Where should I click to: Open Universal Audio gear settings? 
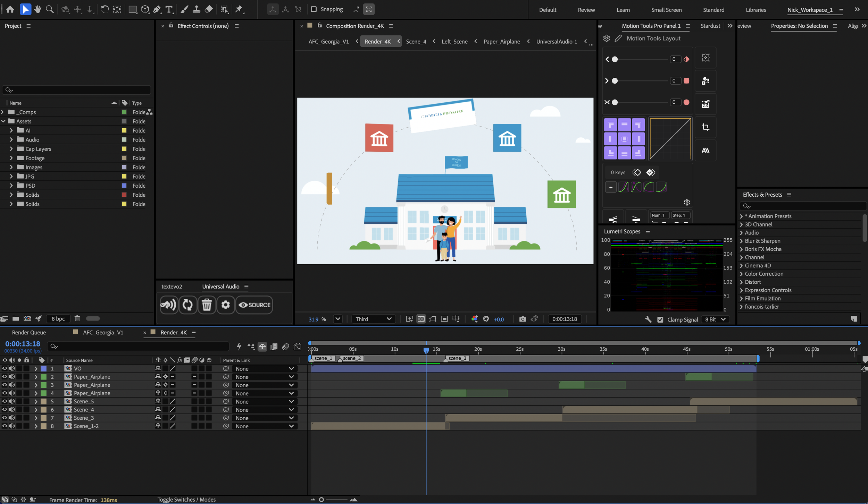[x=226, y=305]
